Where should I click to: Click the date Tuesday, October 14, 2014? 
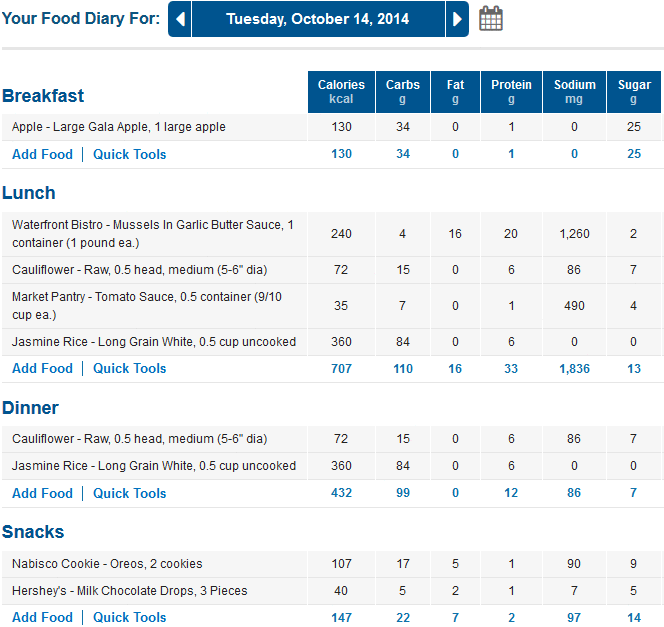pyautogui.click(x=318, y=19)
